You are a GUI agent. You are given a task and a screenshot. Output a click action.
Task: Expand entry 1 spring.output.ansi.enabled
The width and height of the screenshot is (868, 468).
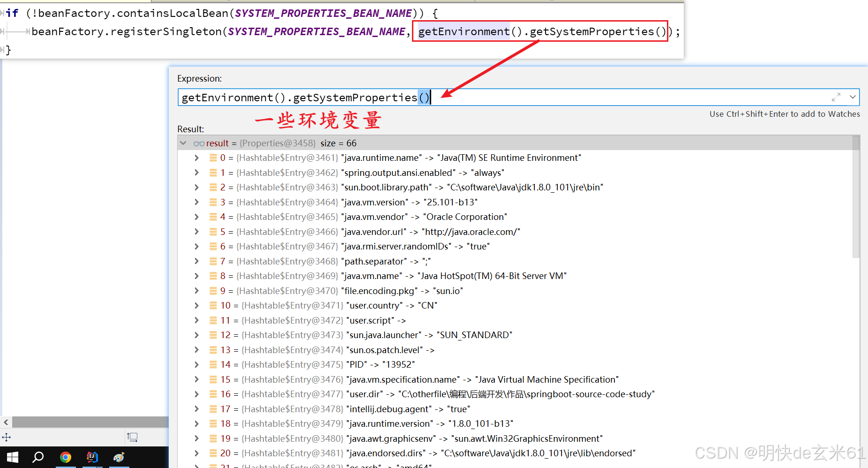[x=197, y=173]
